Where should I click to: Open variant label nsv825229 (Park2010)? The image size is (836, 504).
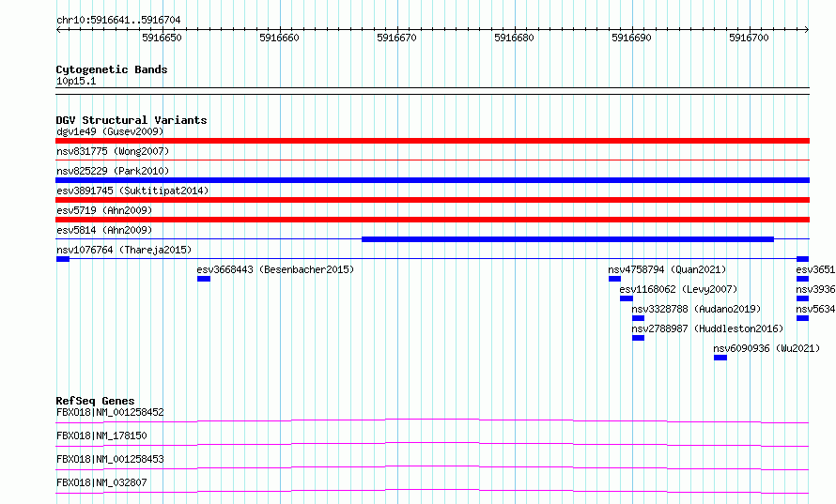[x=113, y=171]
